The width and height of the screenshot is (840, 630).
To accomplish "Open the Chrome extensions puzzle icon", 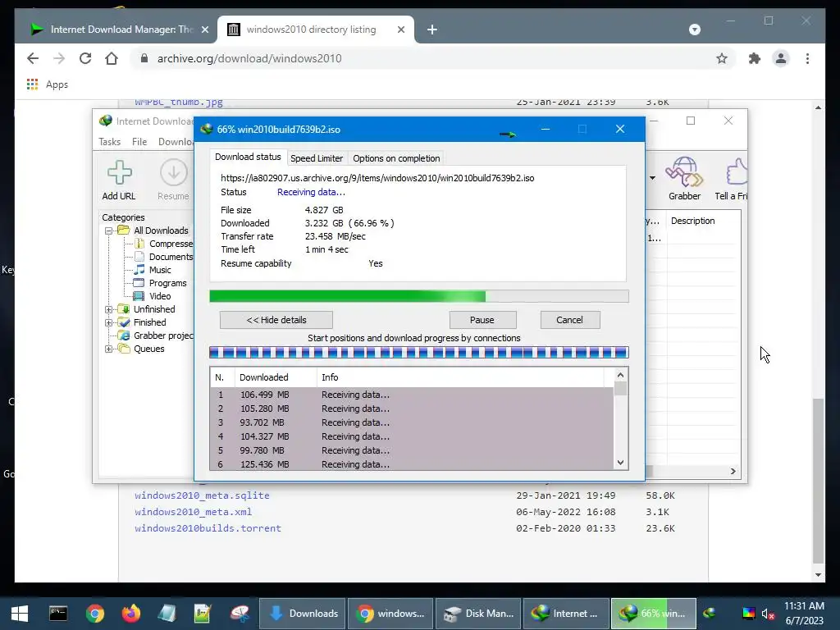I will pyautogui.click(x=755, y=58).
